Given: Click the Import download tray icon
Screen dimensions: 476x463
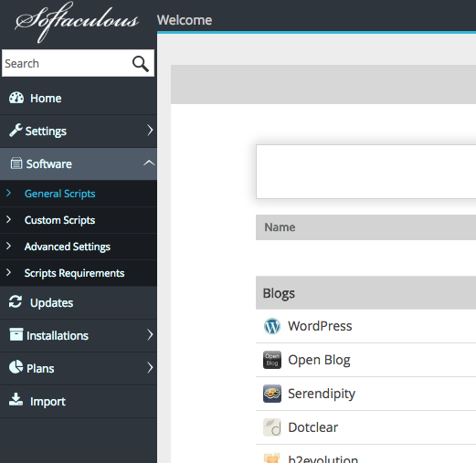Looking at the screenshot, I should (x=16, y=399).
